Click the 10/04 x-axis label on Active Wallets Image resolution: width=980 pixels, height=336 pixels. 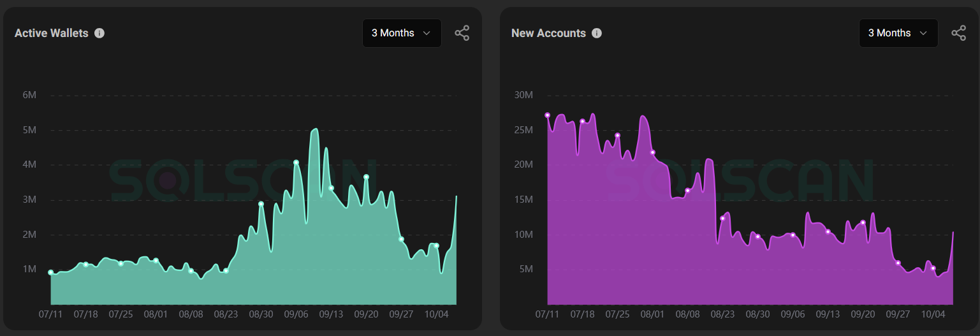tap(436, 315)
